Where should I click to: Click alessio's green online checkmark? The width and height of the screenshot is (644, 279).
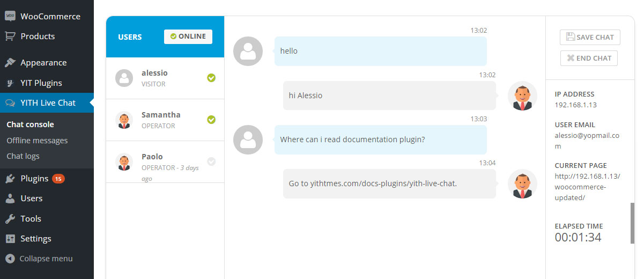click(x=211, y=78)
